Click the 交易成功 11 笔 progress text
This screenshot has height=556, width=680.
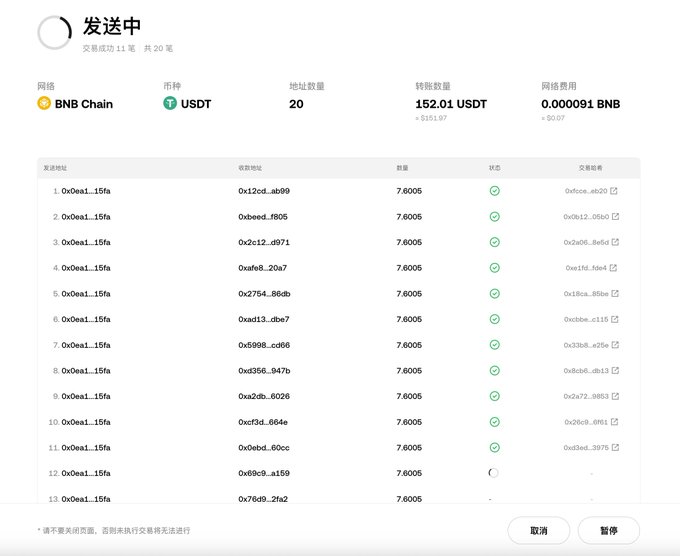(109, 48)
